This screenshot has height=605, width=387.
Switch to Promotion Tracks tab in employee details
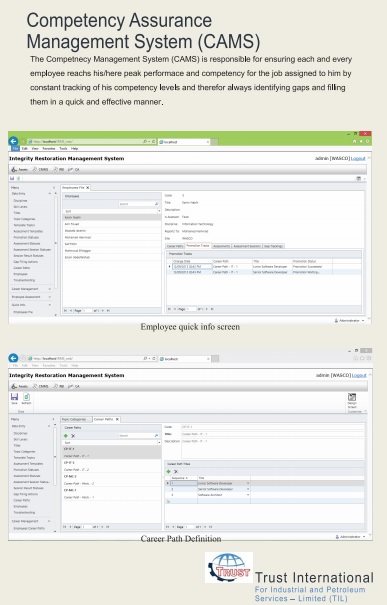point(198,246)
